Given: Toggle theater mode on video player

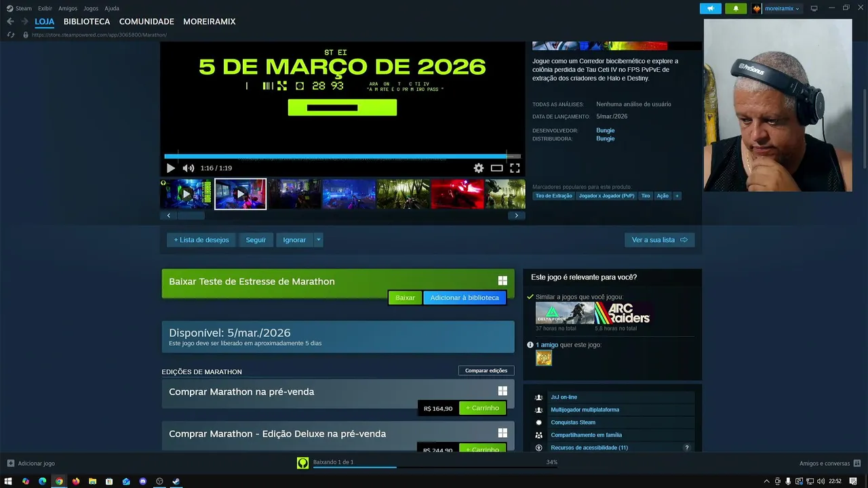Looking at the screenshot, I should click(x=497, y=168).
